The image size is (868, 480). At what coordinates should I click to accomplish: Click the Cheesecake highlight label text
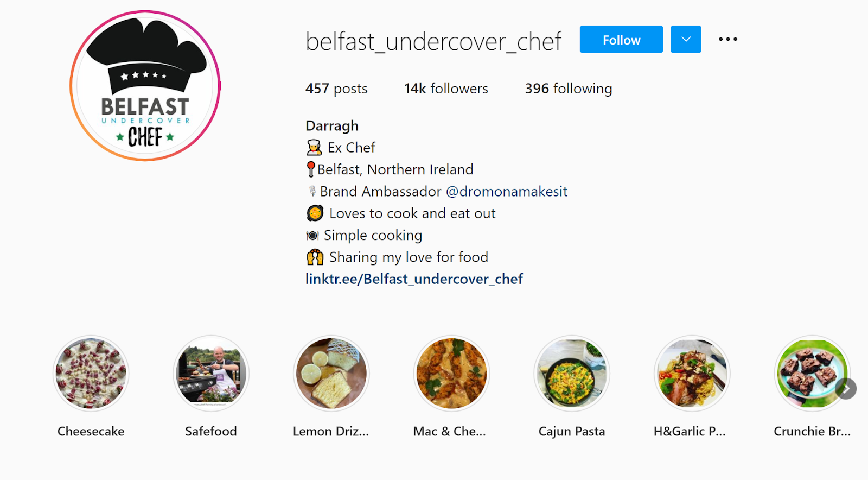click(x=91, y=431)
